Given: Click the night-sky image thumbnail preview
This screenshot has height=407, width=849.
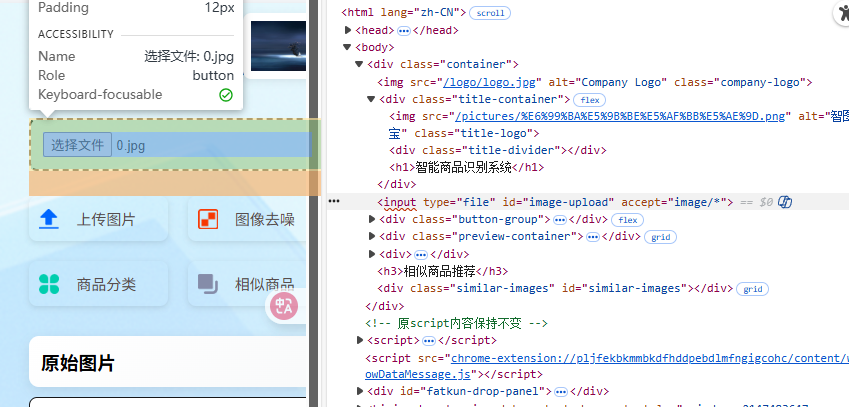Looking at the screenshot, I should pos(278,47).
